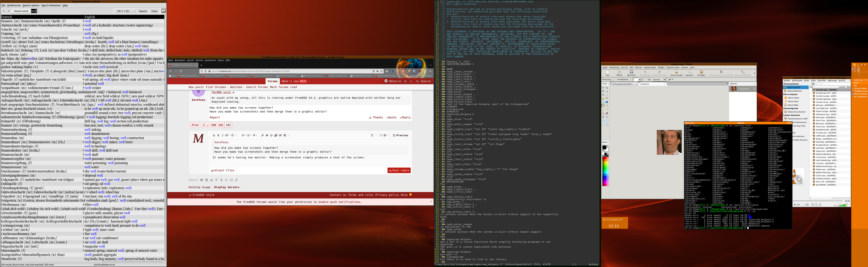Click the smiley emoji icon in editor

271,135
